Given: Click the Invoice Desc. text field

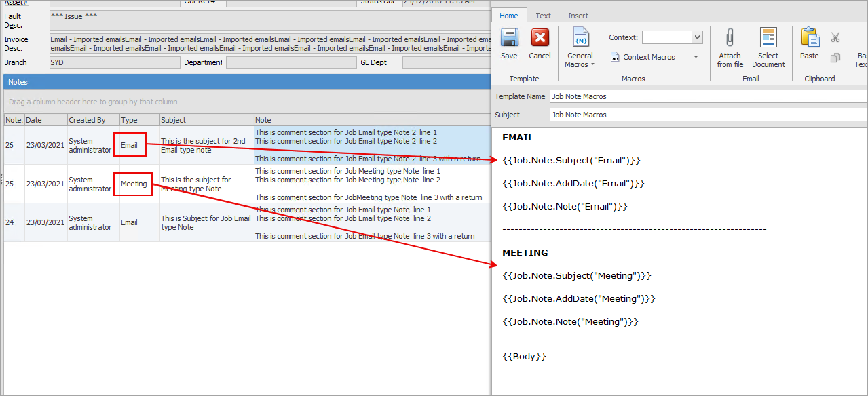Looking at the screenshot, I should 269,44.
